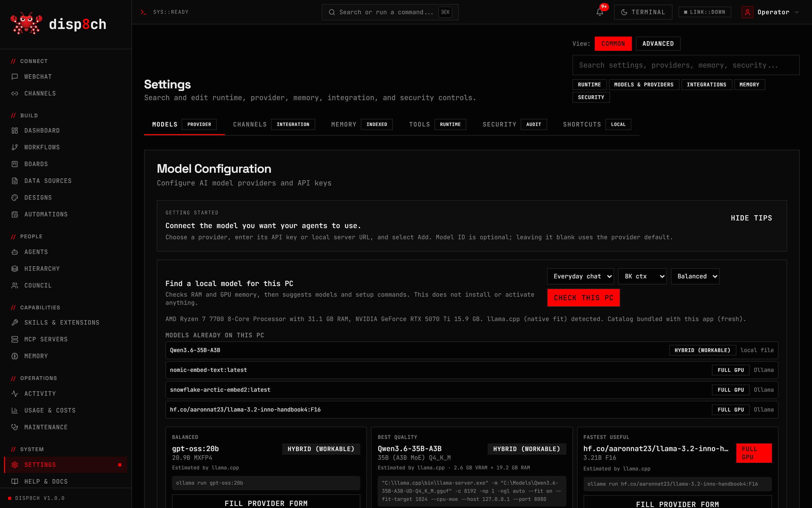Filter by MEMORY chip near search
This screenshot has width=812, height=508.
pyautogui.click(x=749, y=85)
